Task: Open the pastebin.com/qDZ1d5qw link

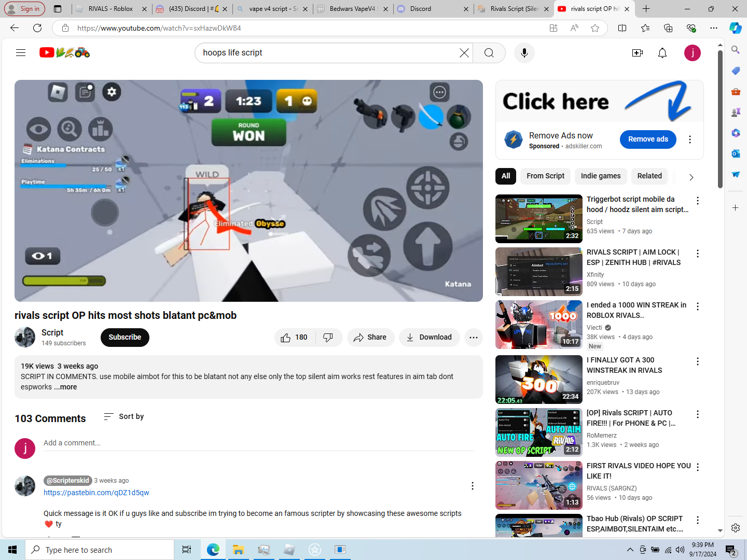Action: 96,493
